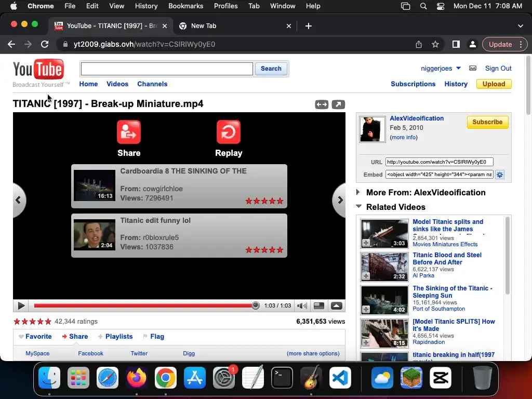Open the Chrome three-dot menu
The height and width of the screenshot is (399, 532).
click(x=521, y=45)
